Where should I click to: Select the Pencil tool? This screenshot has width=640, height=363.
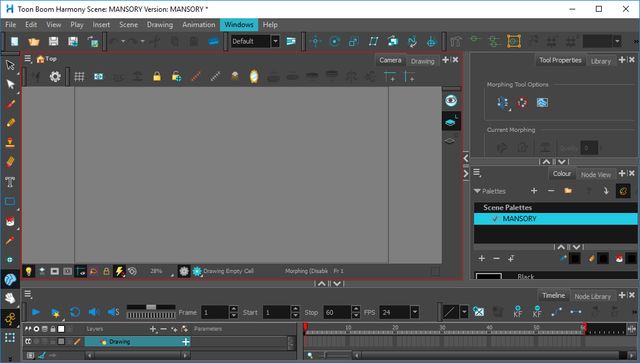pyautogui.click(x=10, y=122)
